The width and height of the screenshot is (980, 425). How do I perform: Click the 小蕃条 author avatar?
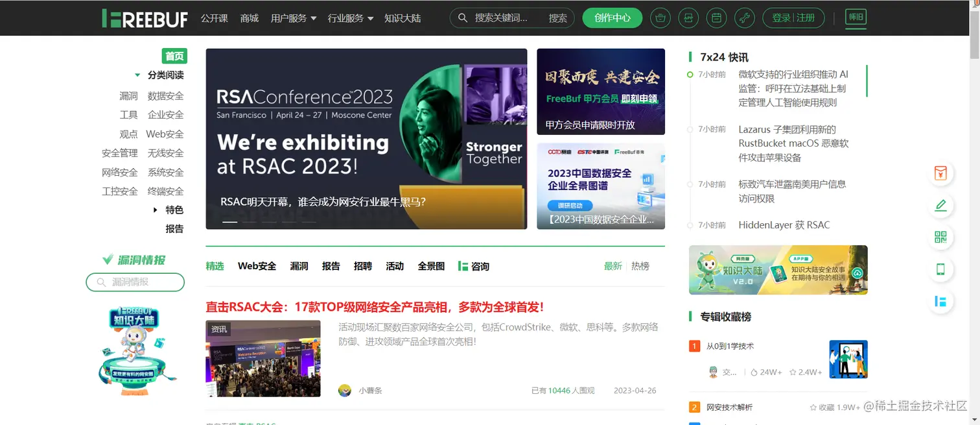tap(345, 390)
